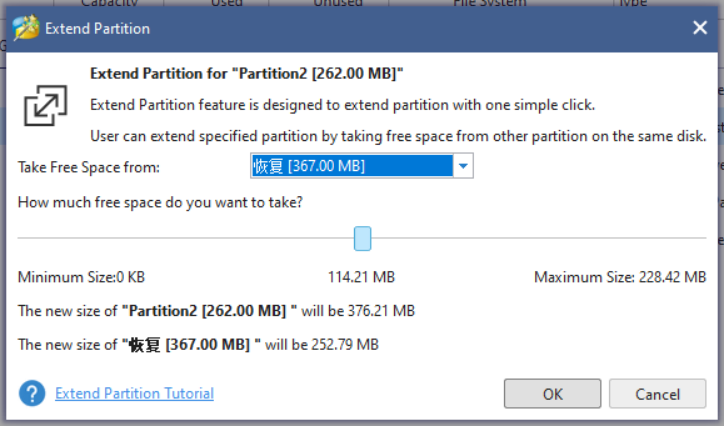Expand the Take Free Space dropdown arrow
This screenshot has height=426, width=724.
(462, 166)
